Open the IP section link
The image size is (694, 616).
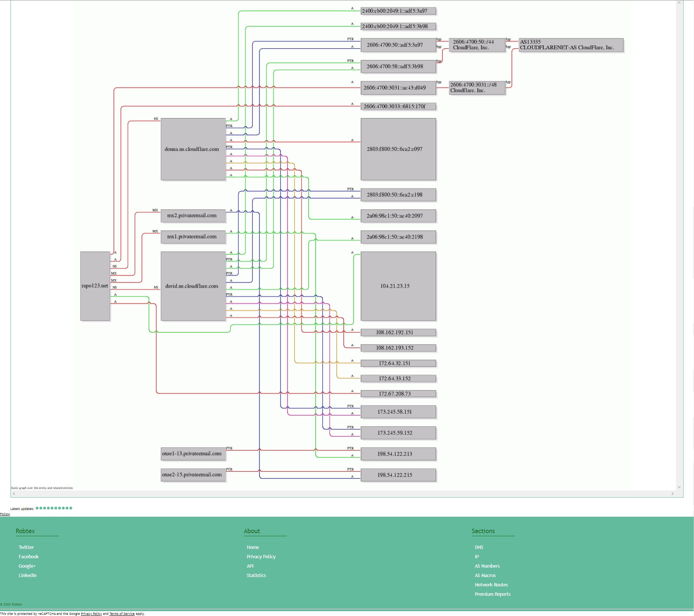click(477, 557)
